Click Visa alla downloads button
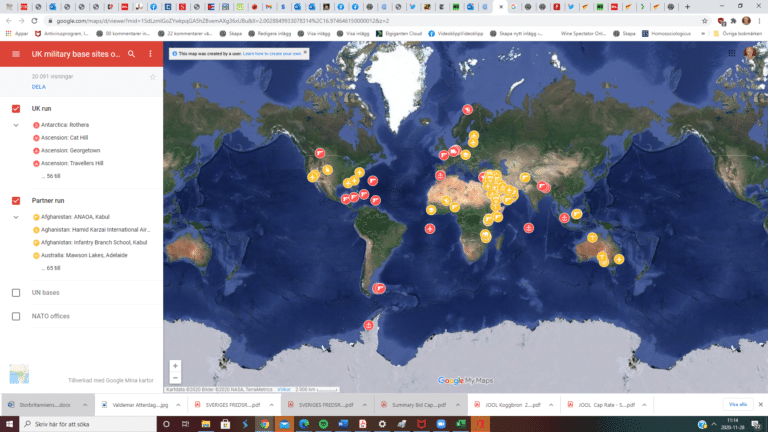The image size is (768, 432). (738, 405)
